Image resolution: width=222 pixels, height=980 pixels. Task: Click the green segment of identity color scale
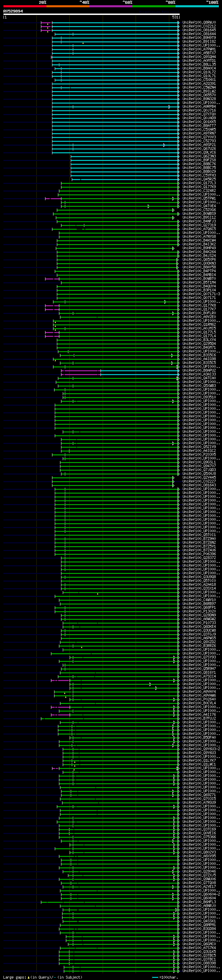point(154,6)
